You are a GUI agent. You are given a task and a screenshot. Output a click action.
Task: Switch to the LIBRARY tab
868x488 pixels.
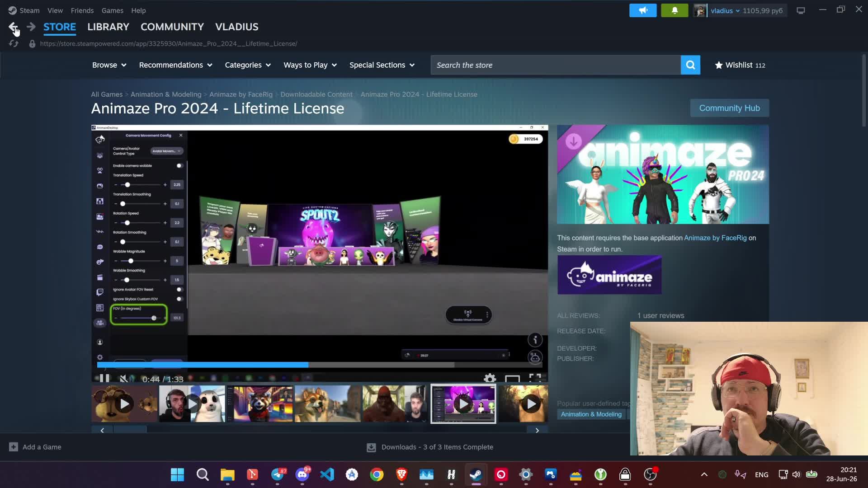[108, 27]
